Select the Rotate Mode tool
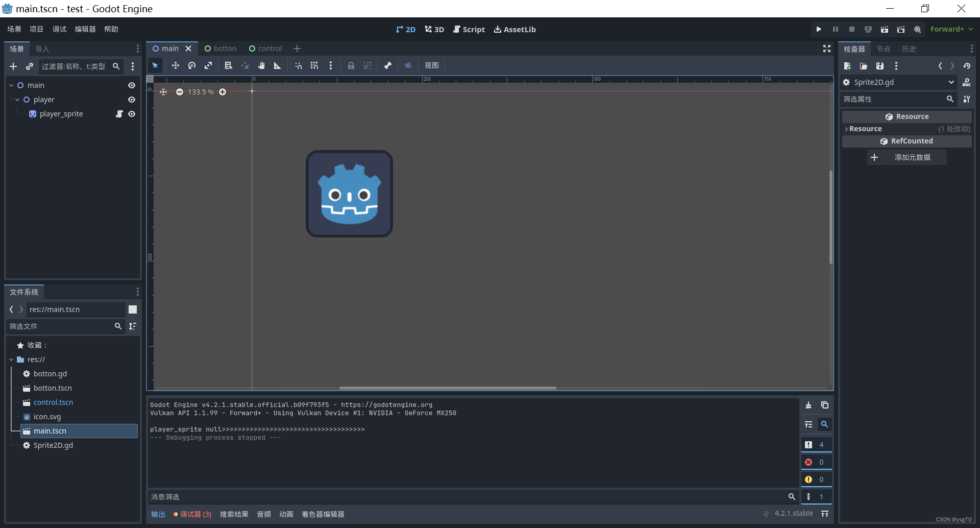980x528 pixels. pyautogui.click(x=192, y=65)
